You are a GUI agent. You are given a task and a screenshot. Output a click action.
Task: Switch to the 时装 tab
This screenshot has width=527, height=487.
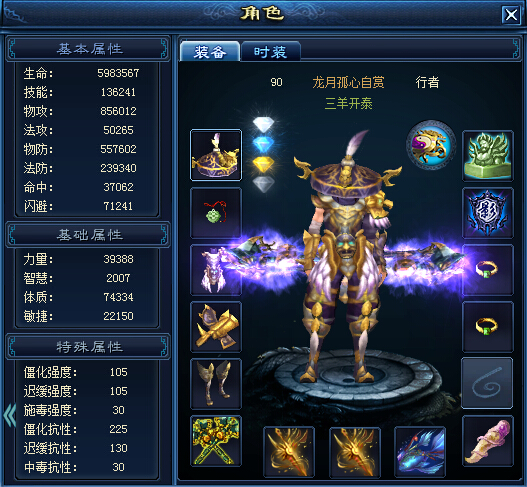[270, 52]
